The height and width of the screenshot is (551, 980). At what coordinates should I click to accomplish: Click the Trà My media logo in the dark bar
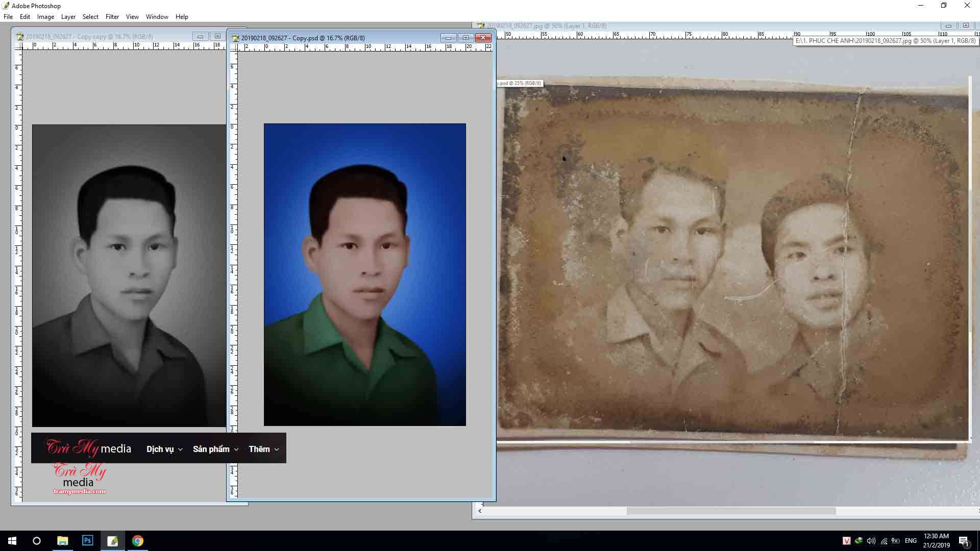(x=89, y=448)
